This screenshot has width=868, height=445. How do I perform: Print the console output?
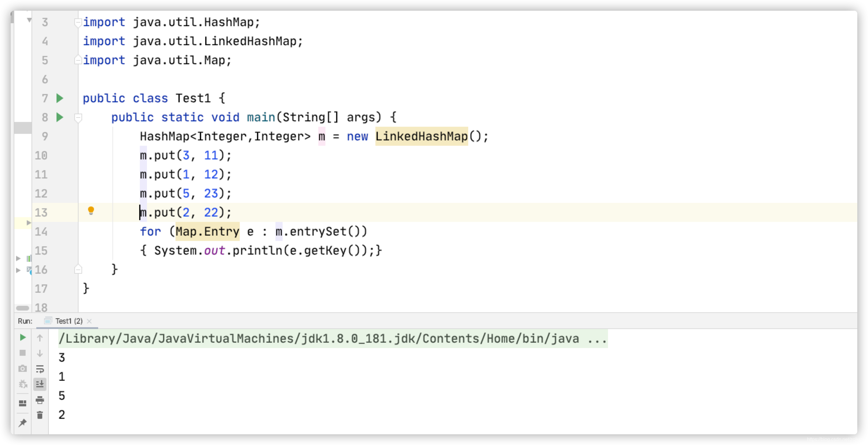40,400
